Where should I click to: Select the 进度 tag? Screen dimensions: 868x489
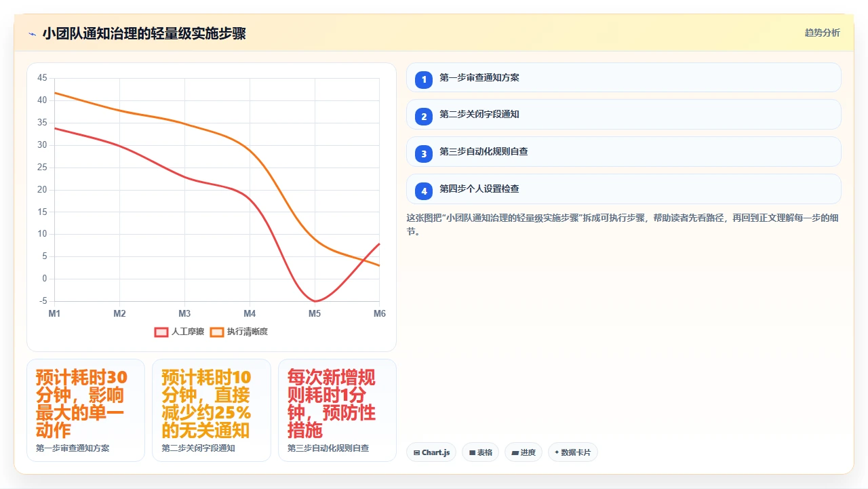pos(523,452)
